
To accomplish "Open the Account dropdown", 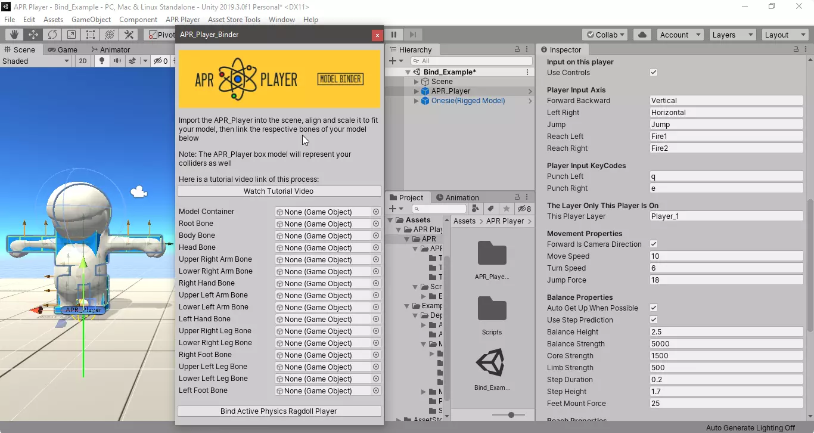I will [x=680, y=35].
